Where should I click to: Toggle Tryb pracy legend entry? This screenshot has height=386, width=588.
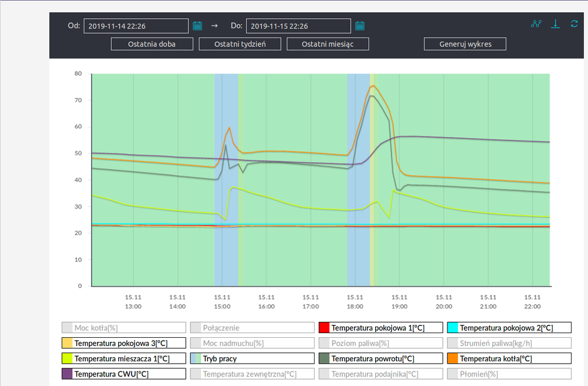252,358
